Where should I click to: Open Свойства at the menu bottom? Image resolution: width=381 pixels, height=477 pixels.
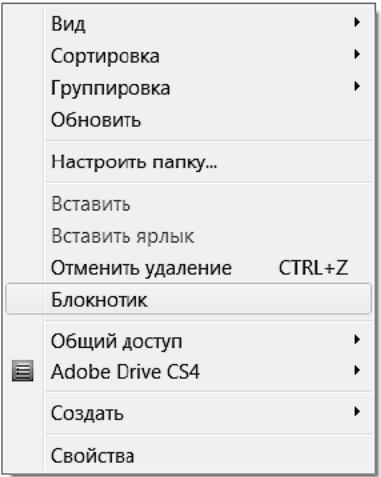(x=189, y=455)
